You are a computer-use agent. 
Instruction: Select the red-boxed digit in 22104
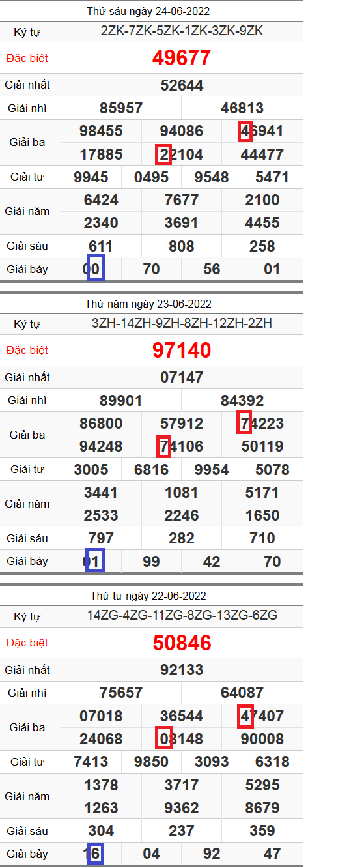click(x=164, y=154)
